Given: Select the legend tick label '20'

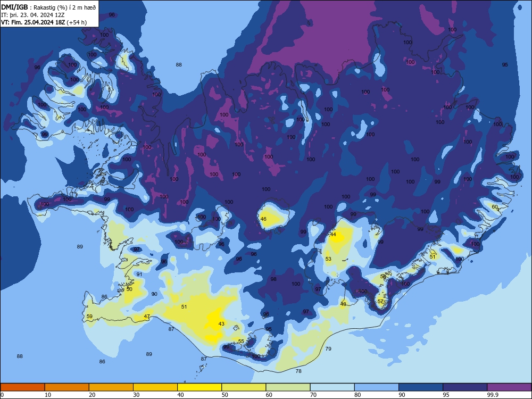Looking at the screenshot, I should (x=92, y=395).
